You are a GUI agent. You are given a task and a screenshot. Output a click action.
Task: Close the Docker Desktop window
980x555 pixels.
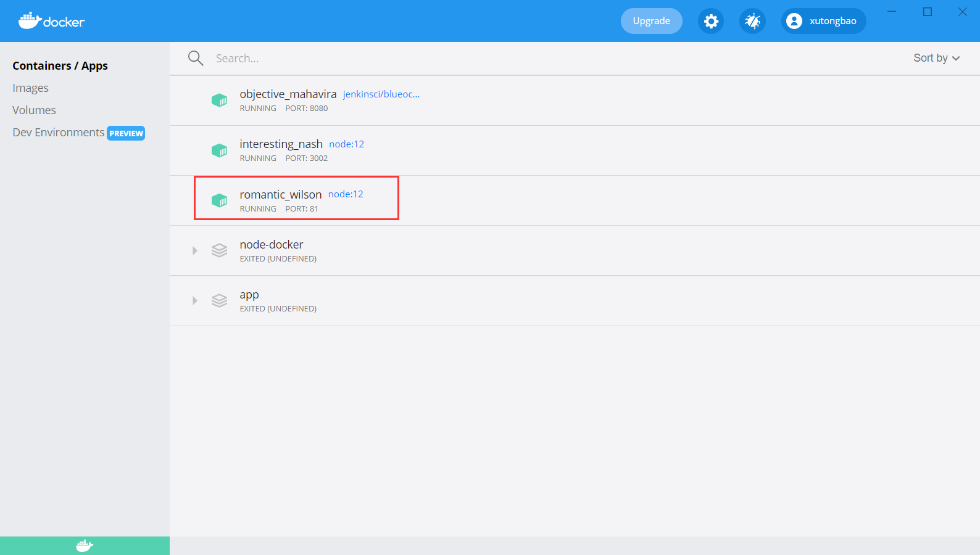(x=963, y=12)
